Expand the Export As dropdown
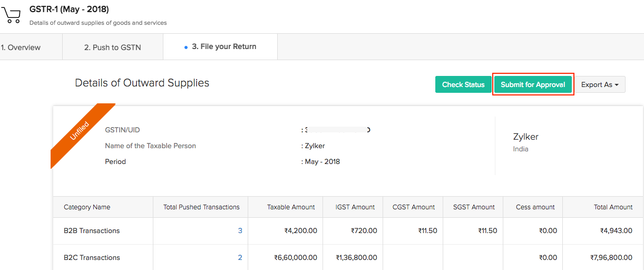Screen dimensions: 644x270 click(600, 84)
